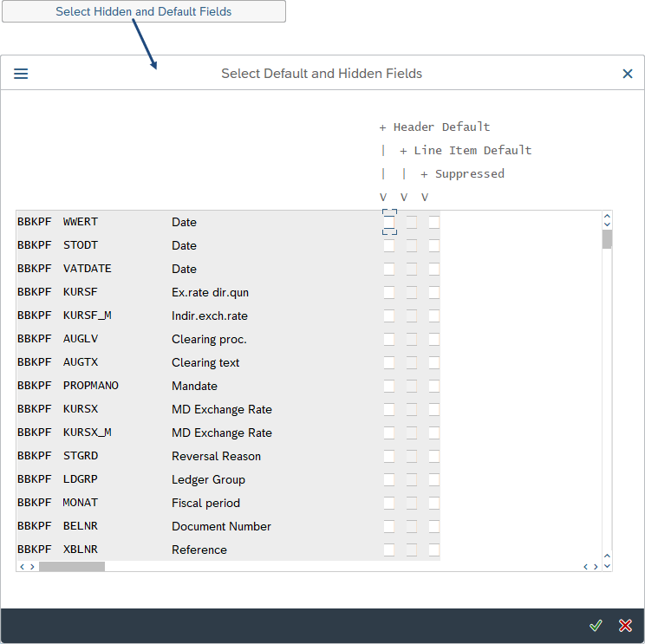Click bottom scroll up arrow of list
The width and height of the screenshot is (645, 644).
[607, 556]
